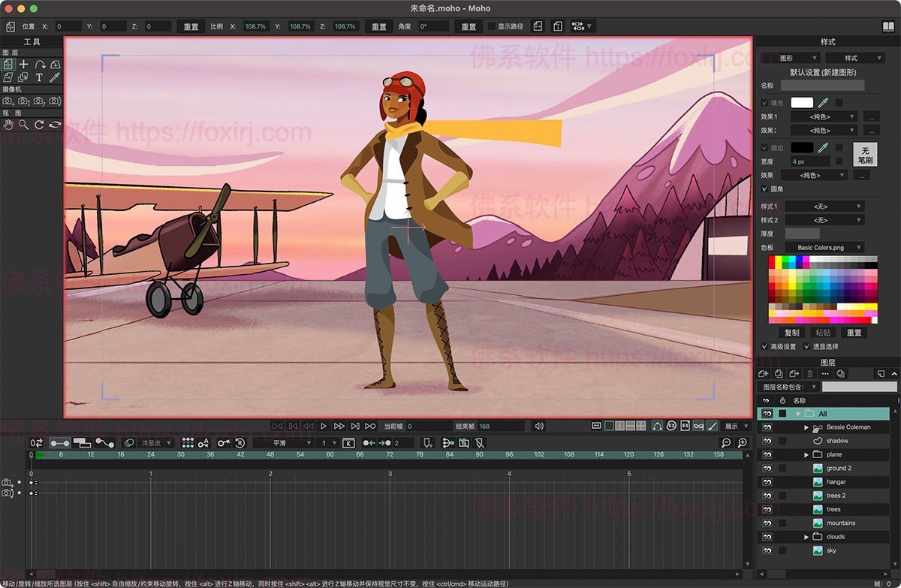The width and height of the screenshot is (901, 588).
Task: Select the Eyedropper tool in the toolbox
Action: click(55, 77)
